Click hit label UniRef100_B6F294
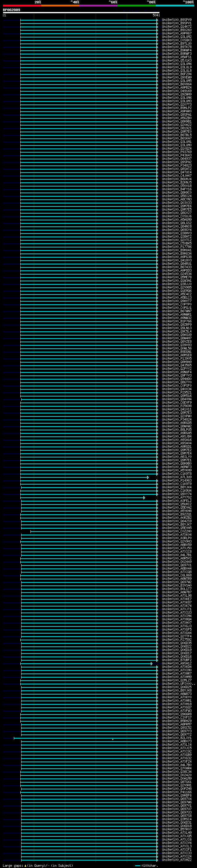197x868 pixels. tap(177, 74)
